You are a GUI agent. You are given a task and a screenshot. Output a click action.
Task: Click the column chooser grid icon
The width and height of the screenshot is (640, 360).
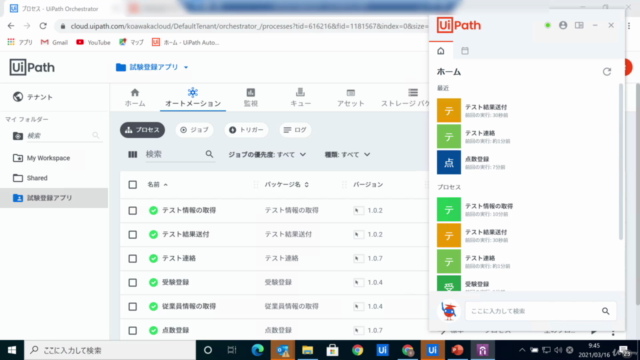[133, 154]
